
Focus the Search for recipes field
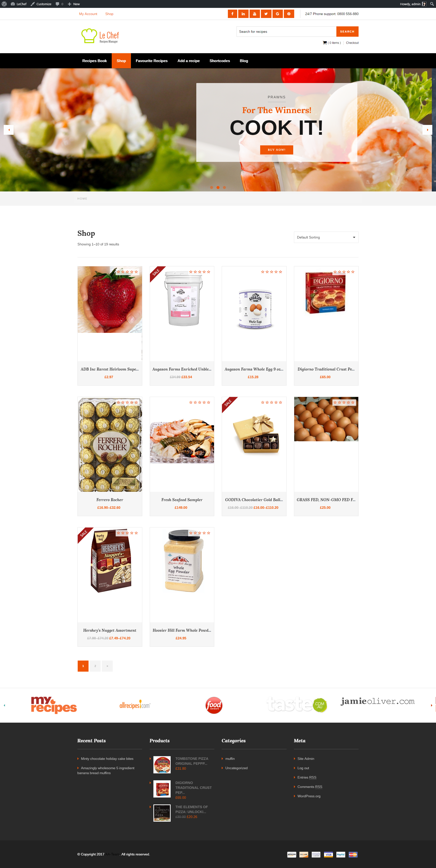click(x=286, y=32)
